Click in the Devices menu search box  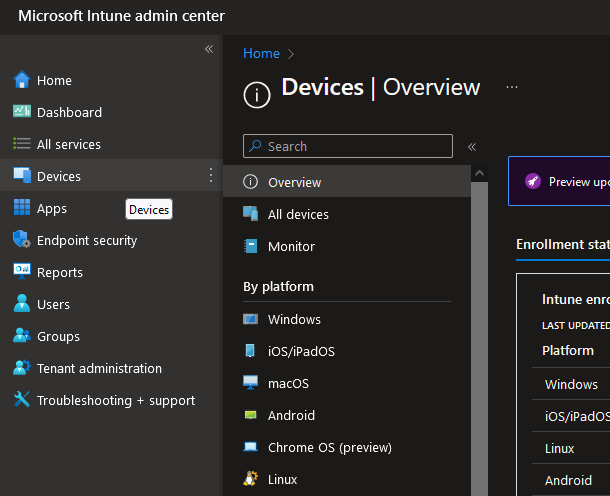[x=348, y=146]
